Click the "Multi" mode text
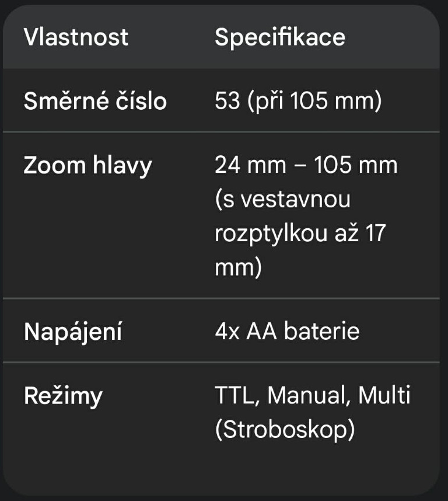The width and height of the screenshot is (448, 501). point(384,396)
